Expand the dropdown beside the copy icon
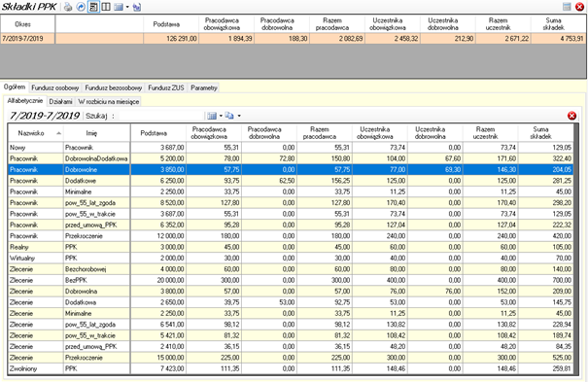Viewport: 588px width, 382px height. [x=239, y=116]
